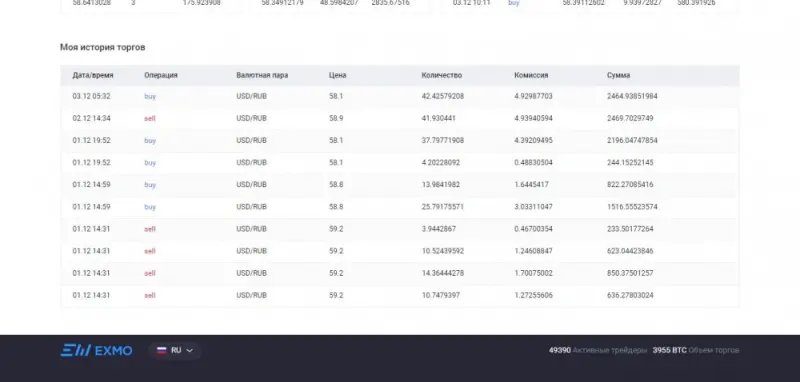Click the commission 1.6445417

(531, 185)
